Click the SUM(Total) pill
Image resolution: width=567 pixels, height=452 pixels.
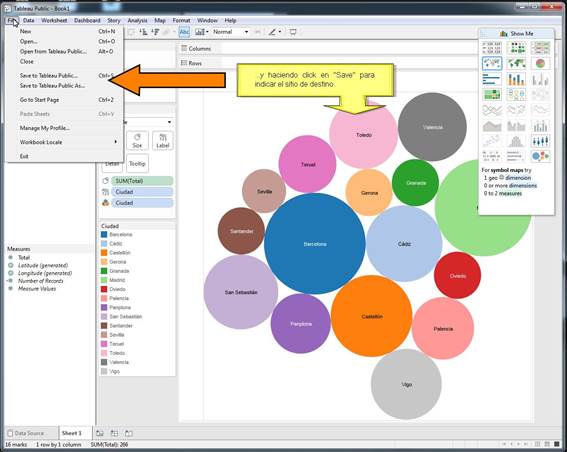point(142,181)
